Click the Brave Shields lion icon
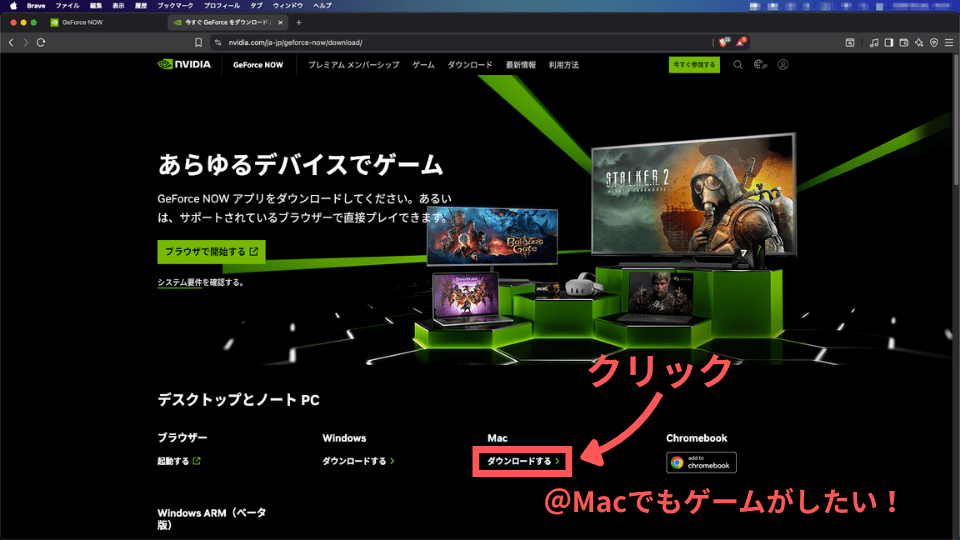The height and width of the screenshot is (540, 960). pos(723,42)
